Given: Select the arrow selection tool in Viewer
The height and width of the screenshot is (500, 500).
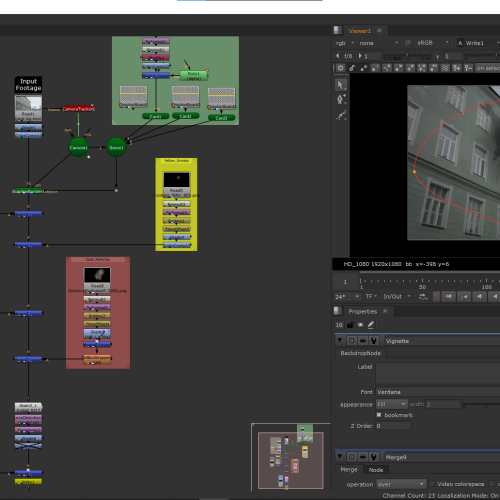Looking at the screenshot, I should 340,85.
